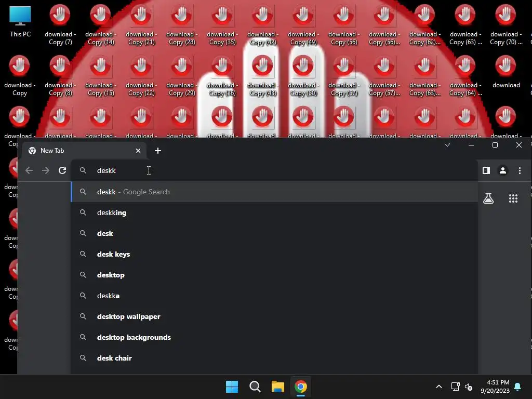Go forward in Chrome
Screen dimensions: 532x399
click(x=46, y=170)
